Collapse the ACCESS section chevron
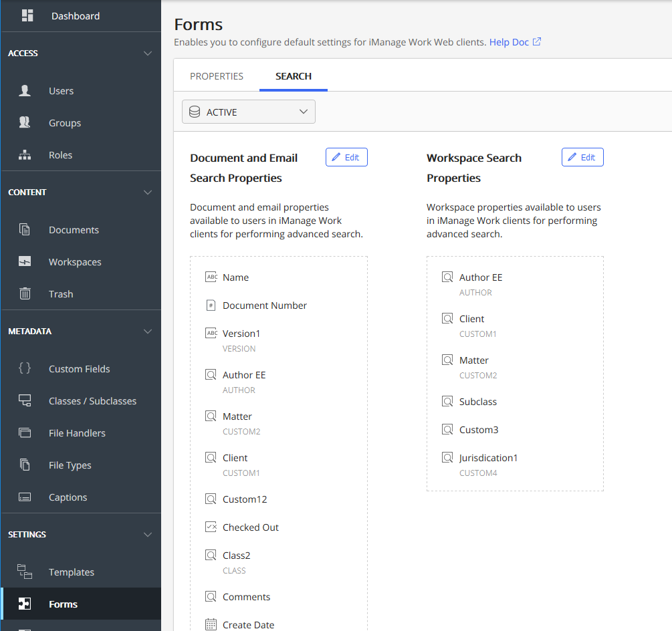The height and width of the screenshot is (631, 672). click(x=148, y=53)
